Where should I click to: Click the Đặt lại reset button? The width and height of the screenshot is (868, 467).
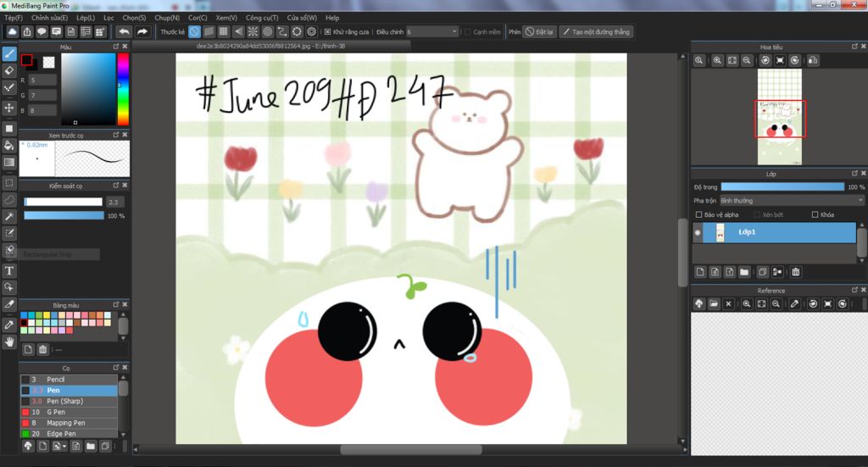(x=540, y=31)
